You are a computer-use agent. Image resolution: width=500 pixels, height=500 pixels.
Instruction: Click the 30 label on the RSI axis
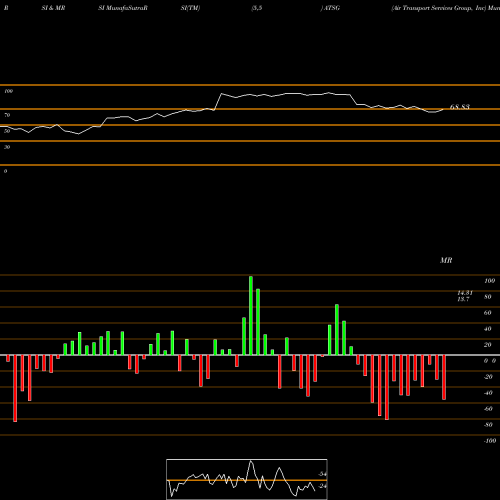click(7, 147)
